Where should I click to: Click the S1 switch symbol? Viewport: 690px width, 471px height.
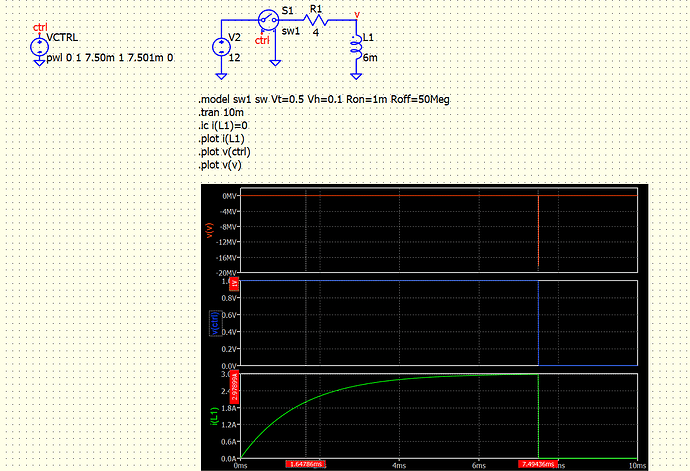[x=266, y=20]
